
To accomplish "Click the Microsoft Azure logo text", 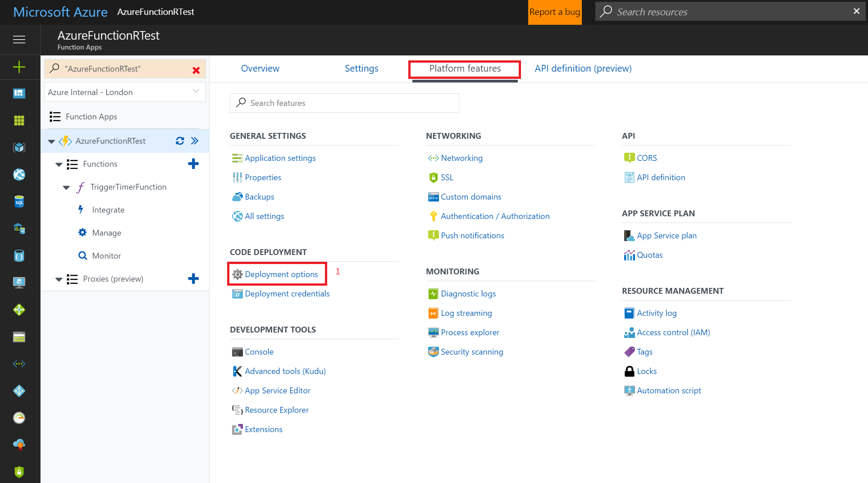I will (x=60, y=12).
